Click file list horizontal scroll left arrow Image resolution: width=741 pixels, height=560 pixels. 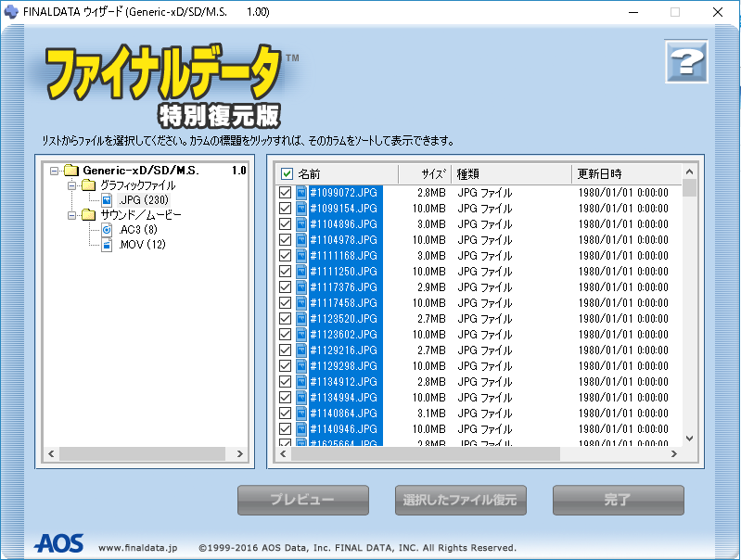click(283, 454)
